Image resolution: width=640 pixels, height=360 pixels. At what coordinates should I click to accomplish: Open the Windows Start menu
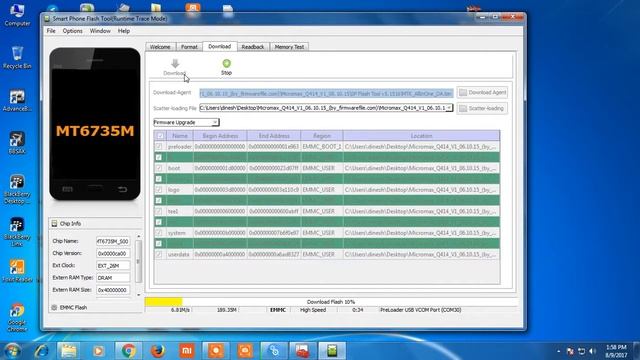pos(13,351)
